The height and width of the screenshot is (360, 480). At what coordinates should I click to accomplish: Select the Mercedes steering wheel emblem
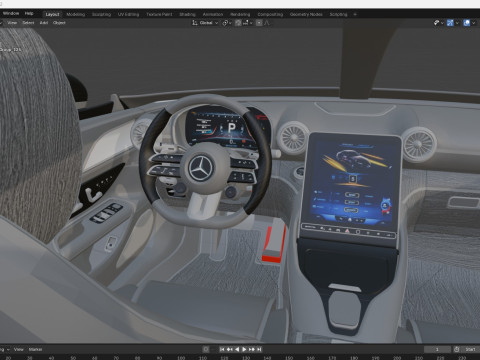(200, 168)
